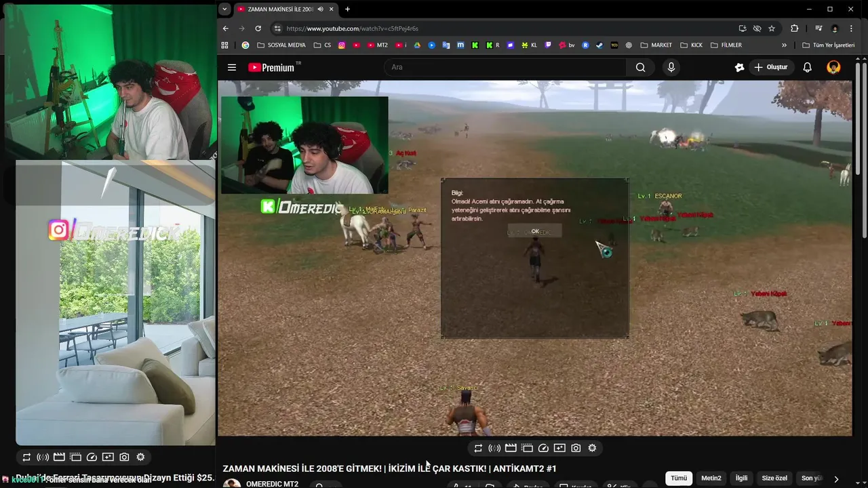Open the bv bookmark

pos(567,45)
